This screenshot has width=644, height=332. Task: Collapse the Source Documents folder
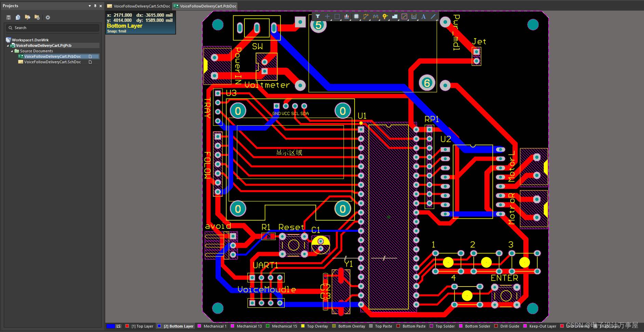[x=12, y=51]
